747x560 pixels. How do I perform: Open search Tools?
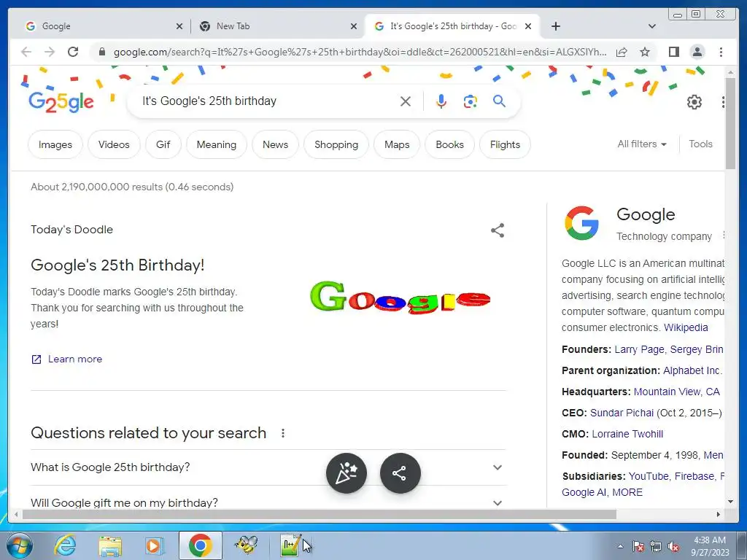pos(700,144)
